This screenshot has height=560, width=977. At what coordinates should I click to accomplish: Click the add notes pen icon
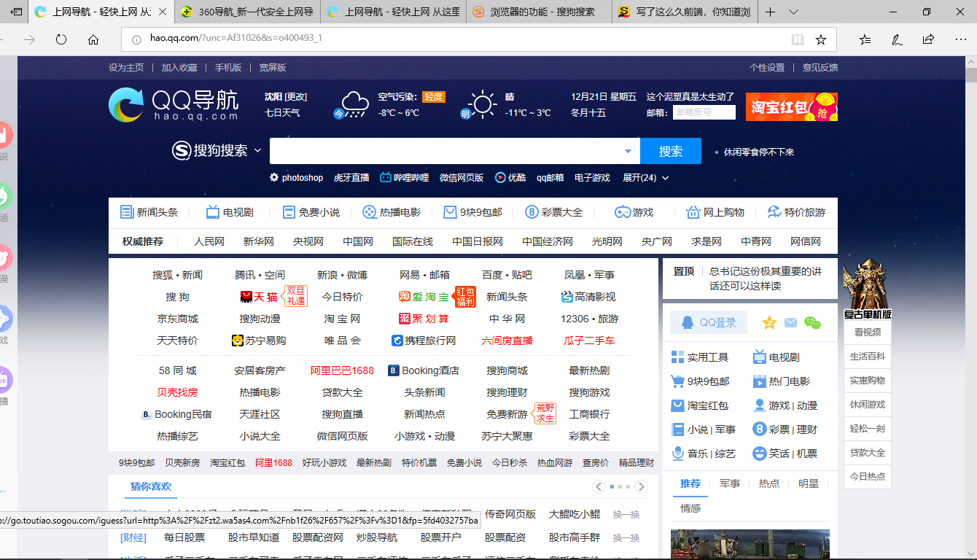[897, 39]
